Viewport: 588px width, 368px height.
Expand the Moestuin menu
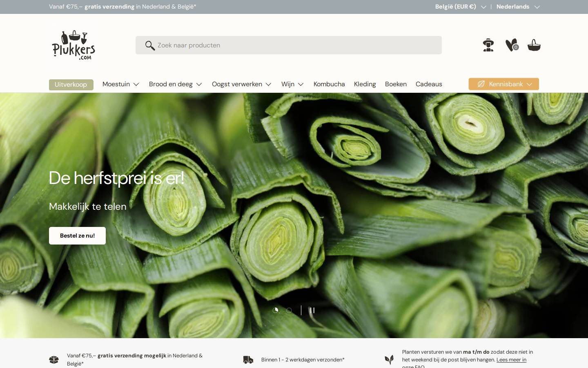[x=121, y=84]
